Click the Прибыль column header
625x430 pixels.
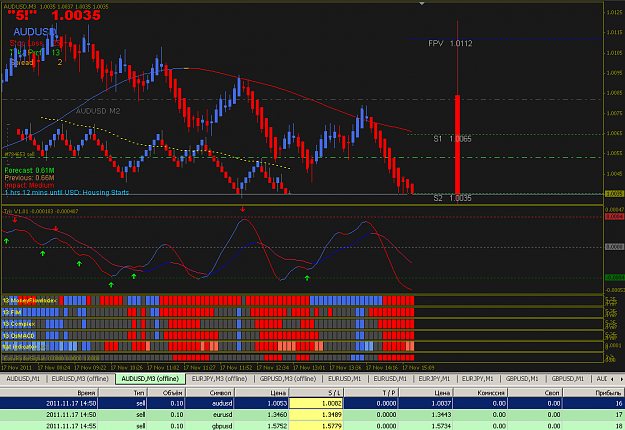click(x=594, y=393)
